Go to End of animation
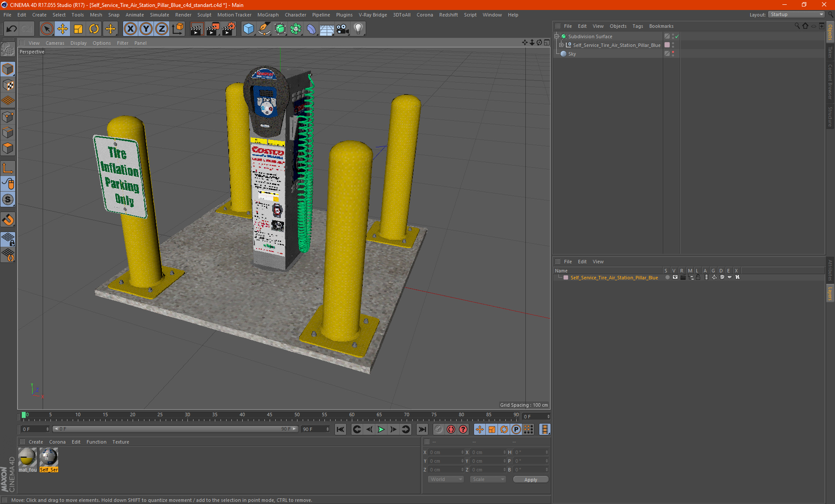This screenshot has width=835, height=504. coord(422,429)
